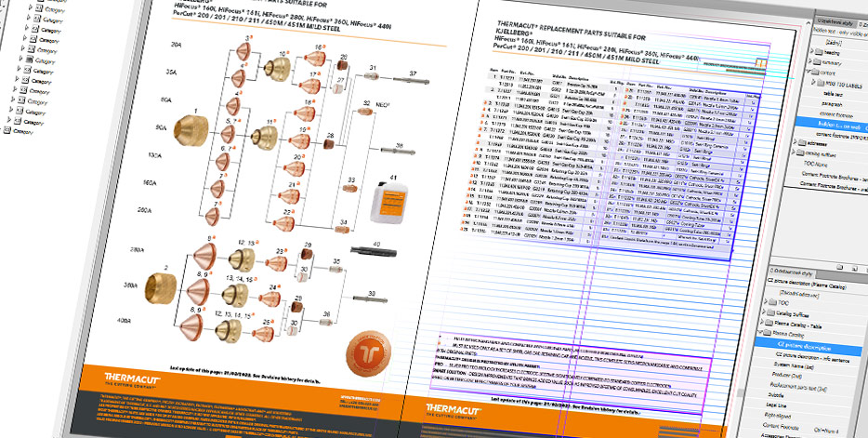Select CZ picture description - info sentence

coord(812,358)
